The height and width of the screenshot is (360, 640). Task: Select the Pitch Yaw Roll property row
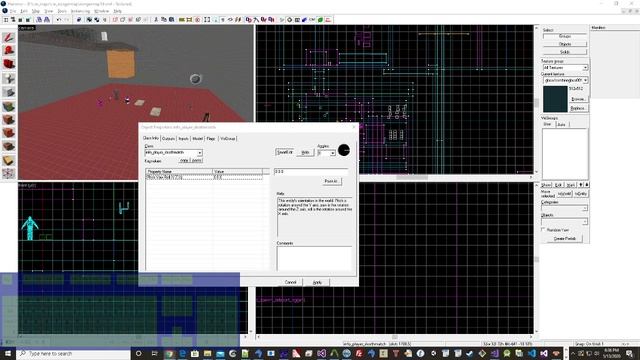204,178
